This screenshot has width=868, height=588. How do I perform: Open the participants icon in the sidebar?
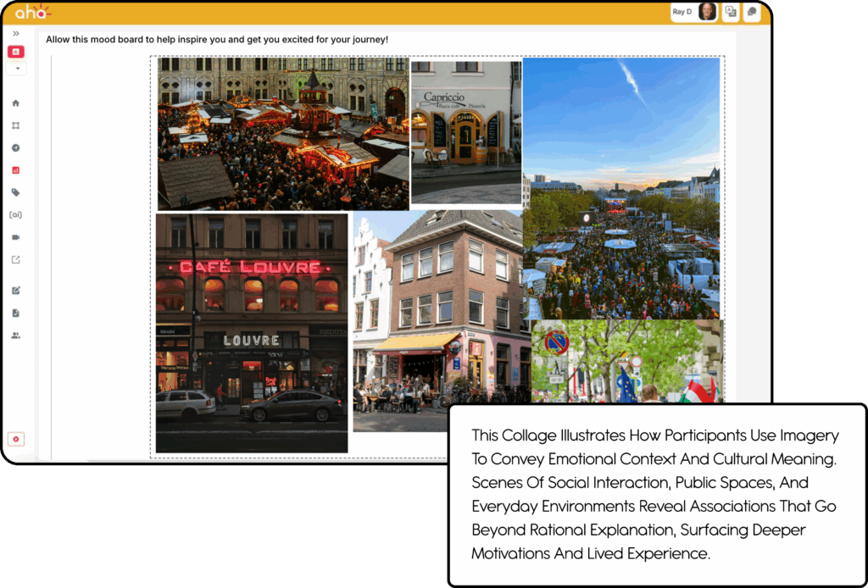coord(16,334)
